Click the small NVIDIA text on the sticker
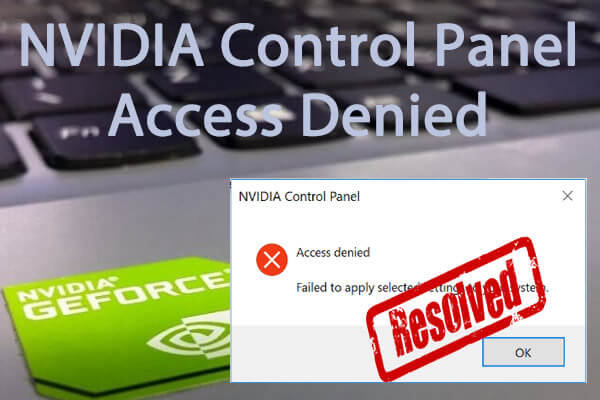Image resolution: width=600 pixels, height=400 pixels. 67,289
